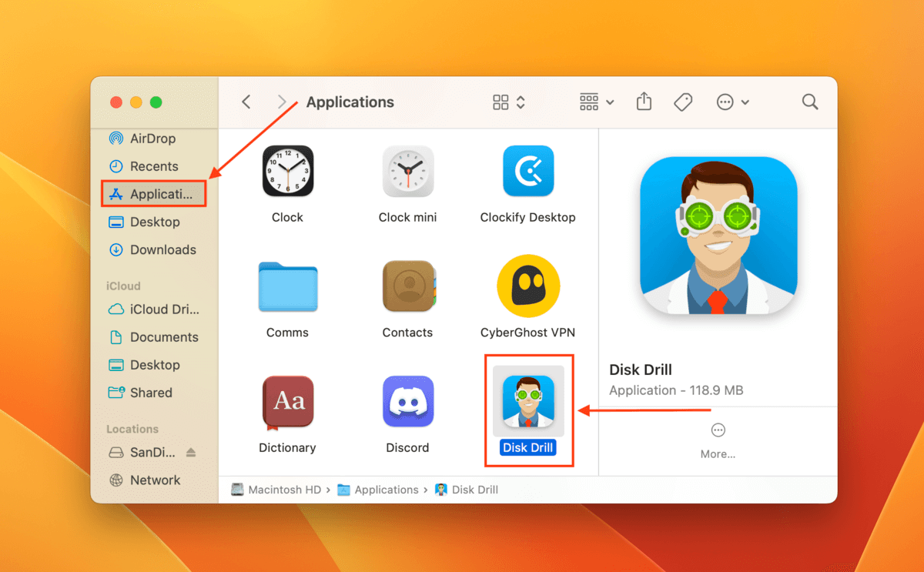
Task: Click Disk Drill in the path bar
Action: 467,490
